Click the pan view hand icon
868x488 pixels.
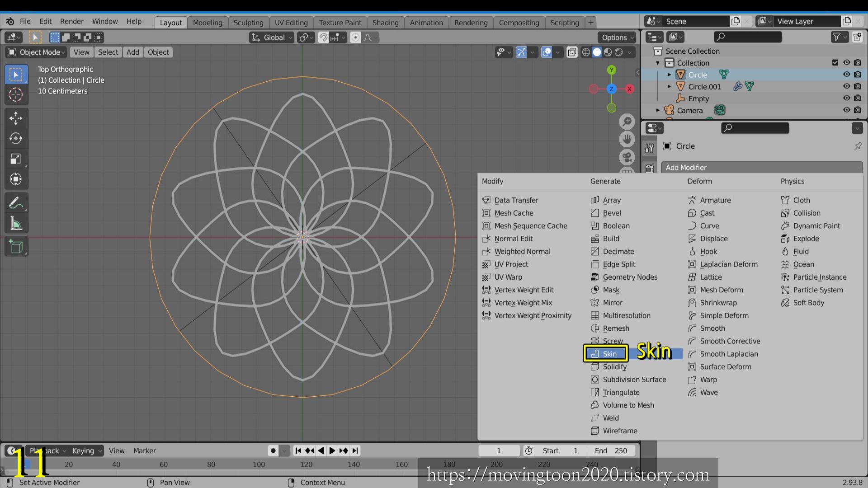coord(627,139)
